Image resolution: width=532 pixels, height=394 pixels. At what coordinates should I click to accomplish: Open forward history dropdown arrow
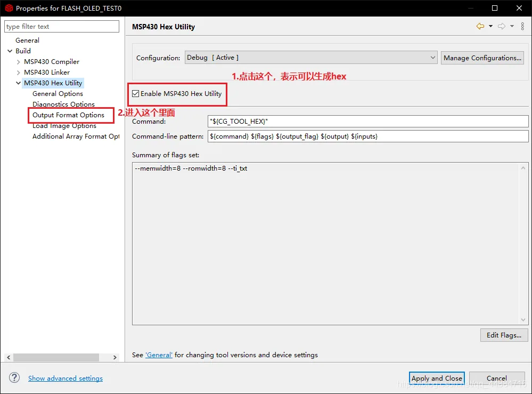(x=512, y=26)
